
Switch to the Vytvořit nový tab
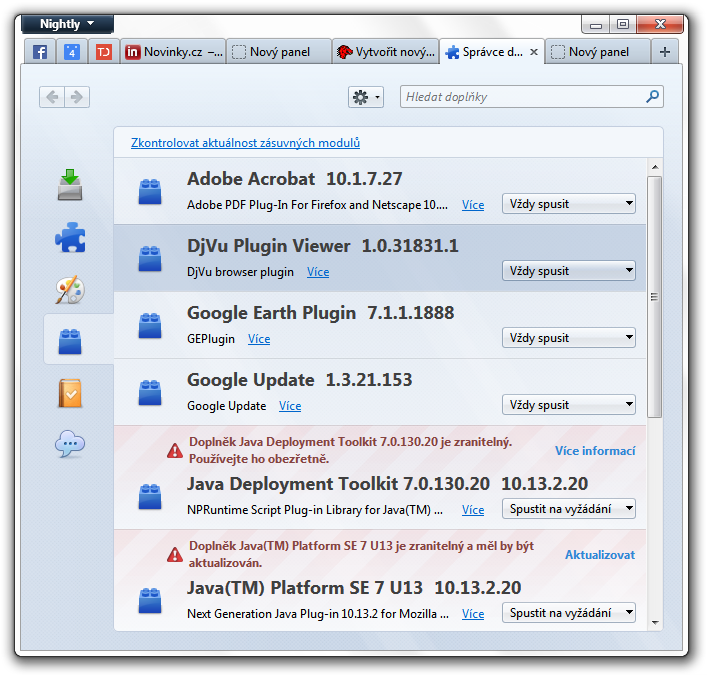click(386, 52)
